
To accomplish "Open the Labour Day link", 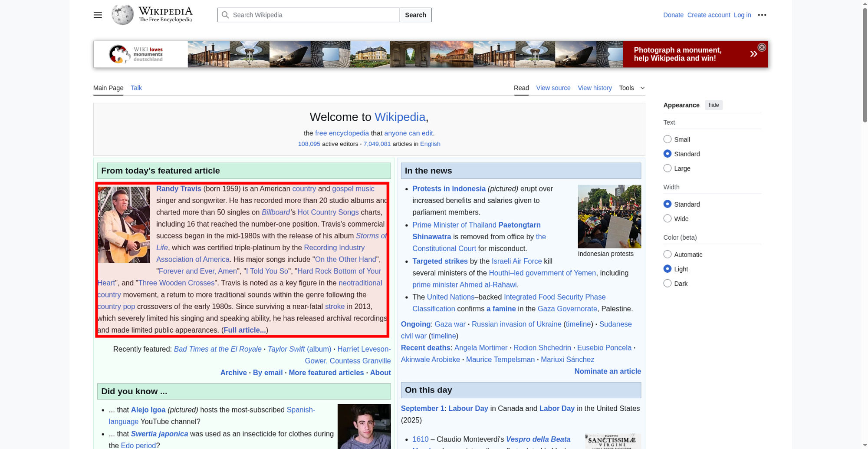I will [x=468, y=408].
